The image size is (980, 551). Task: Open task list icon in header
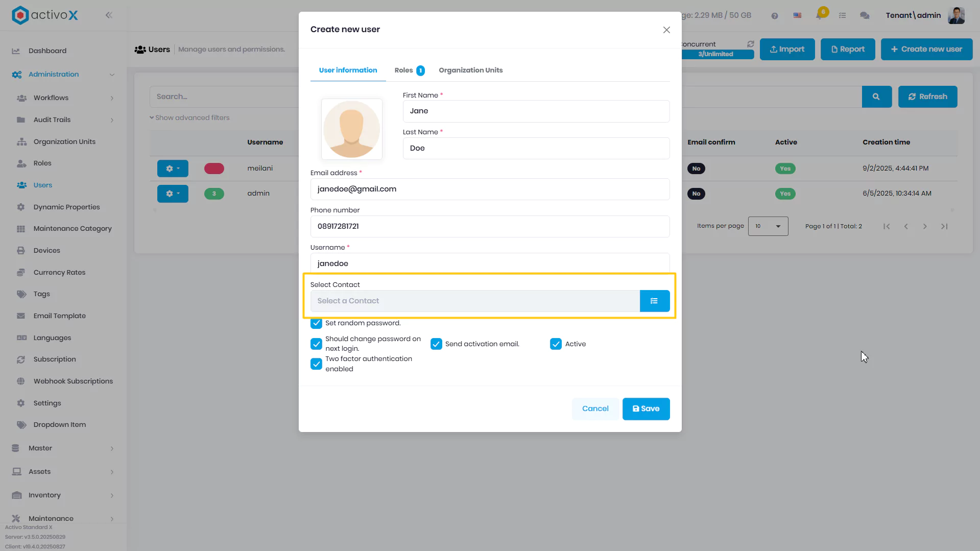843,16
